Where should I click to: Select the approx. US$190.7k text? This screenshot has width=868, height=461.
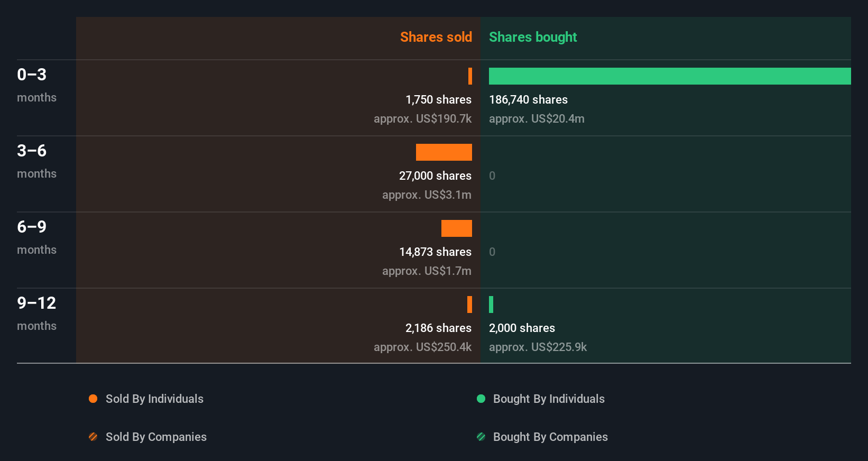422,118
